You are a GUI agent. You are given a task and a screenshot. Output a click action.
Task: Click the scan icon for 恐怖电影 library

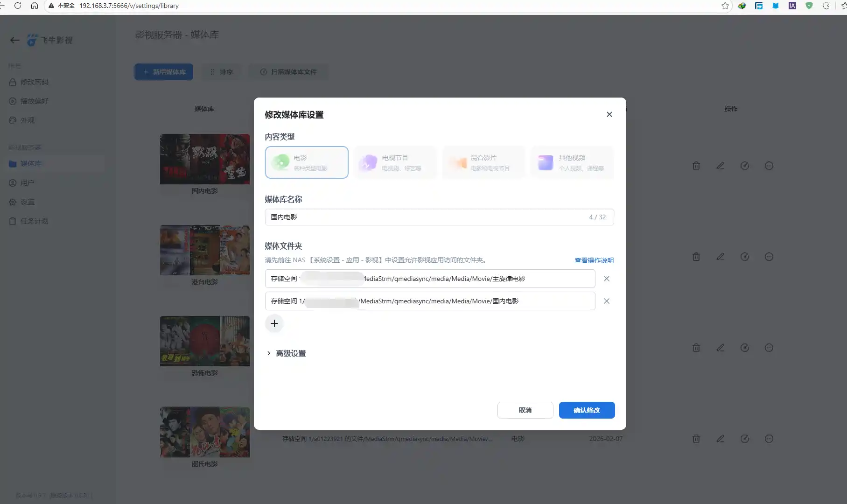pos(745,347)
